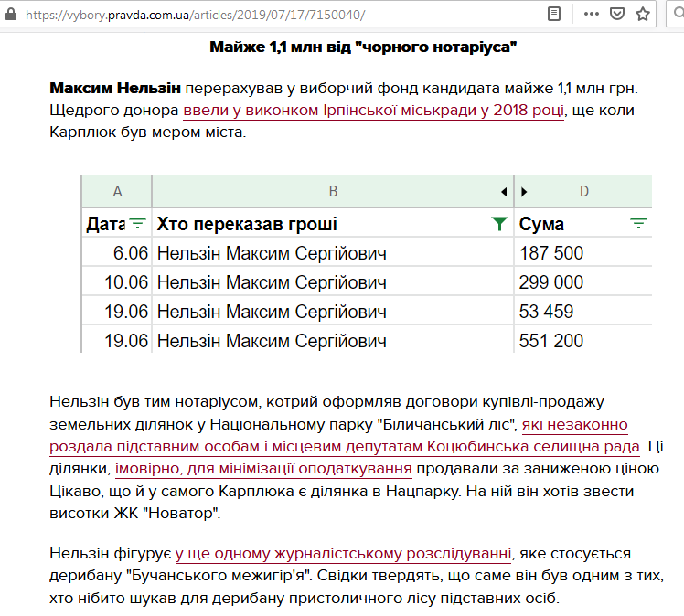Select column D header

tap(584, 192)
